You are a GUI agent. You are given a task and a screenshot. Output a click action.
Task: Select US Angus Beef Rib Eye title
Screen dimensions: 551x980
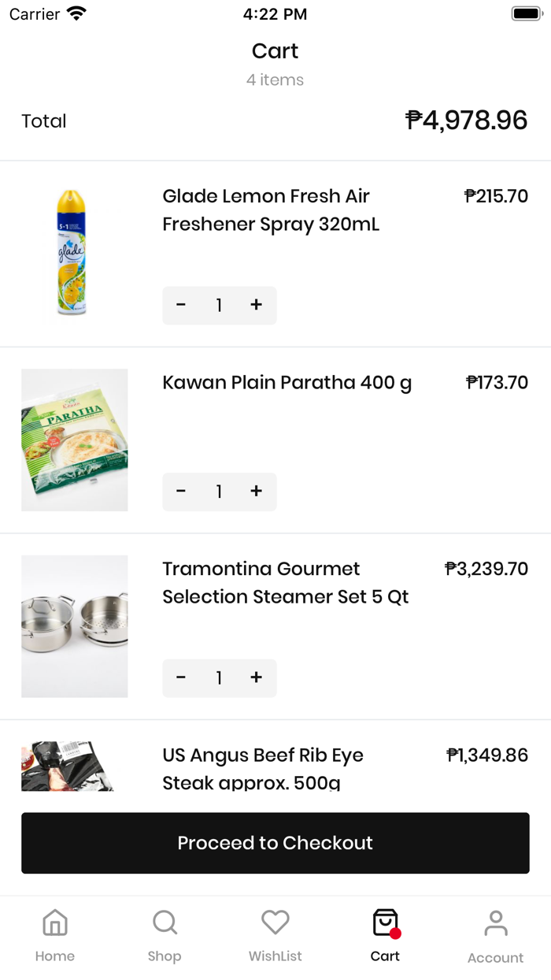[x=263, y=769]
